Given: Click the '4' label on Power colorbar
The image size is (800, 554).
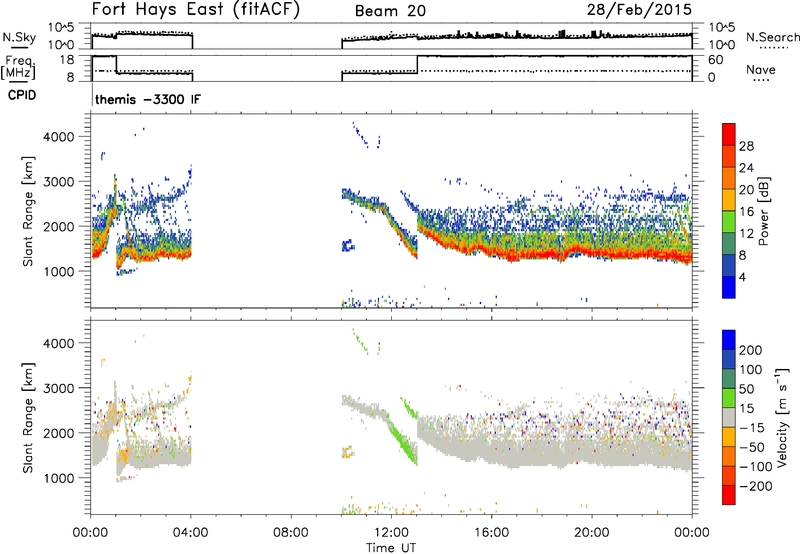Looking at the screenshot, I should point(742,277).
